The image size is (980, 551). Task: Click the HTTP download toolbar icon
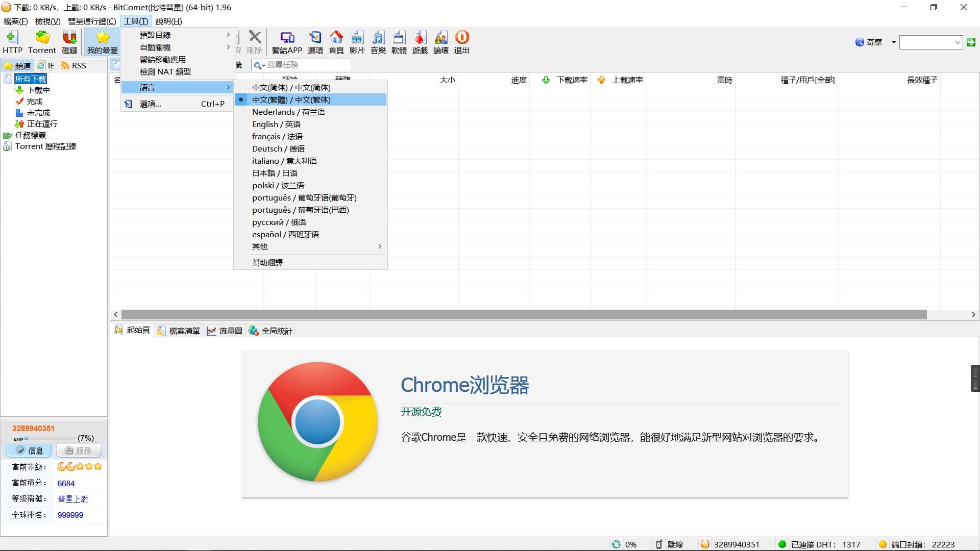pyautogui.click(x=12, y=38)
